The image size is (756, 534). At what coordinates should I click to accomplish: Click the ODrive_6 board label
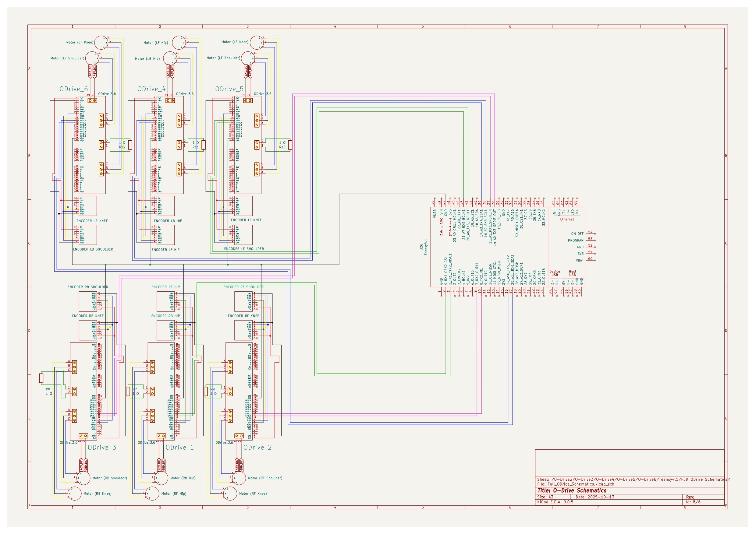point(74,89)
